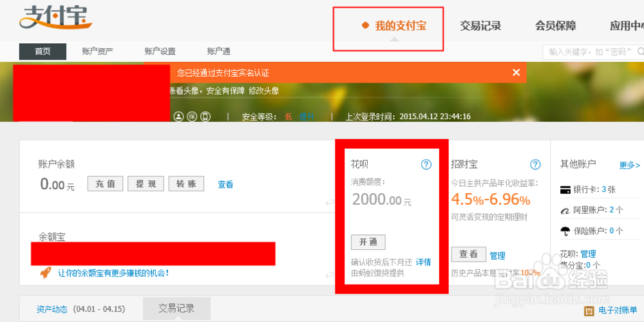The height and width of the screenshot is (322, 644).
Task: Click the 电子对账单 statement icon
Action: (589, 310)
